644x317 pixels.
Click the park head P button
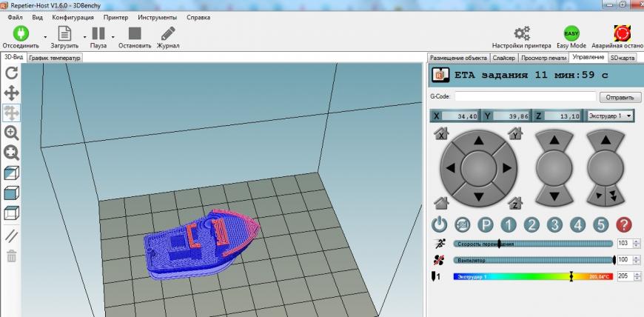click(x=486, y=224)
